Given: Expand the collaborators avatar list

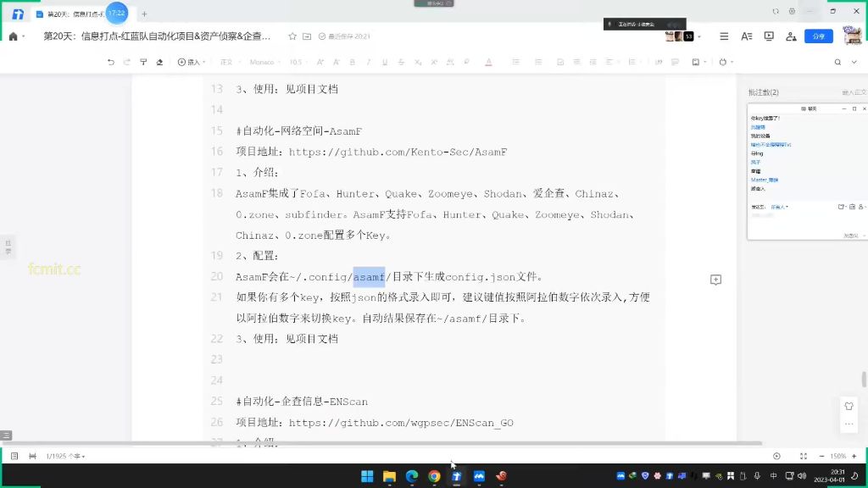Looking at the screenshot, I should click(x=699, y=36).
